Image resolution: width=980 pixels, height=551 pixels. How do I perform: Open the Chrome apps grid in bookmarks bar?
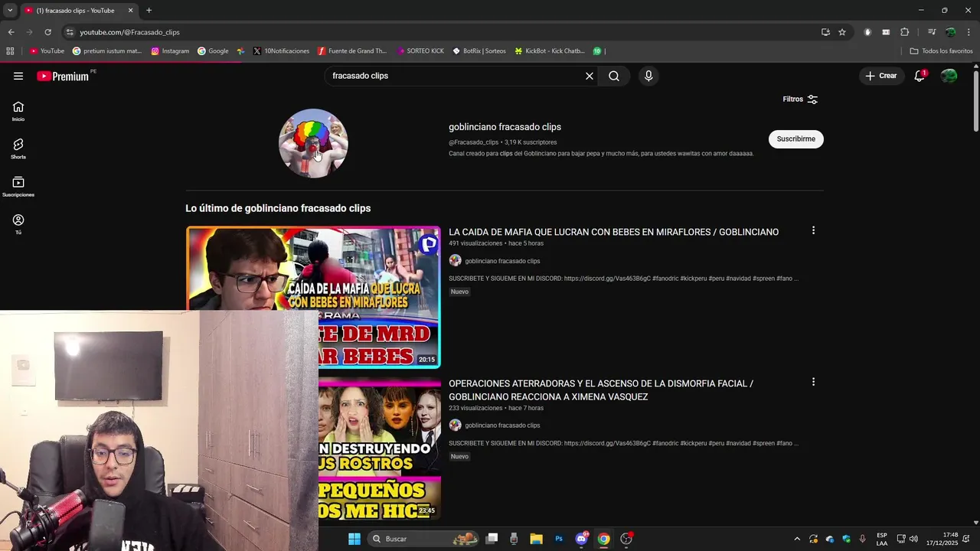(x=10, y=51)
